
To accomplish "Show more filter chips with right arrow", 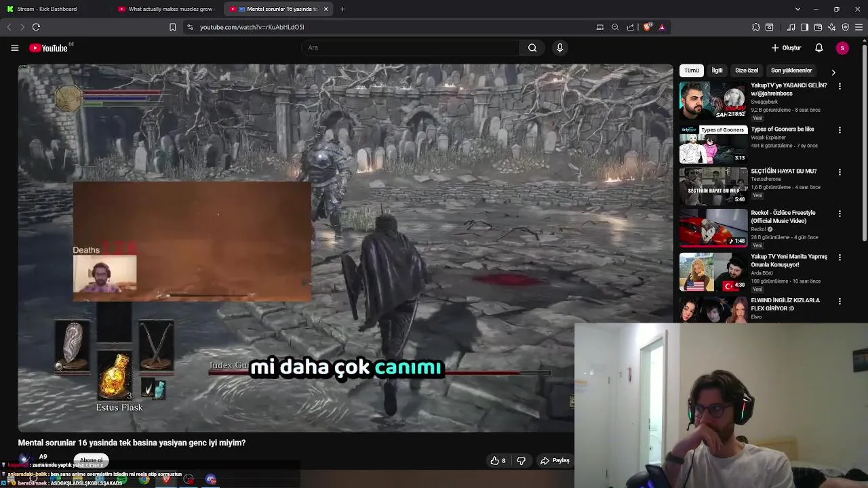I will coord(833,72).
